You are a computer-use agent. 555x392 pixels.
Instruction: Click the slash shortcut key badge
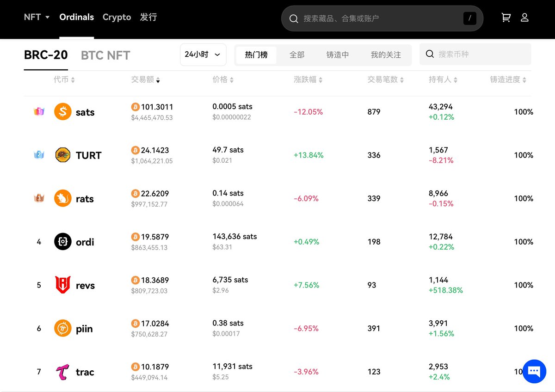tap(469, 18)
